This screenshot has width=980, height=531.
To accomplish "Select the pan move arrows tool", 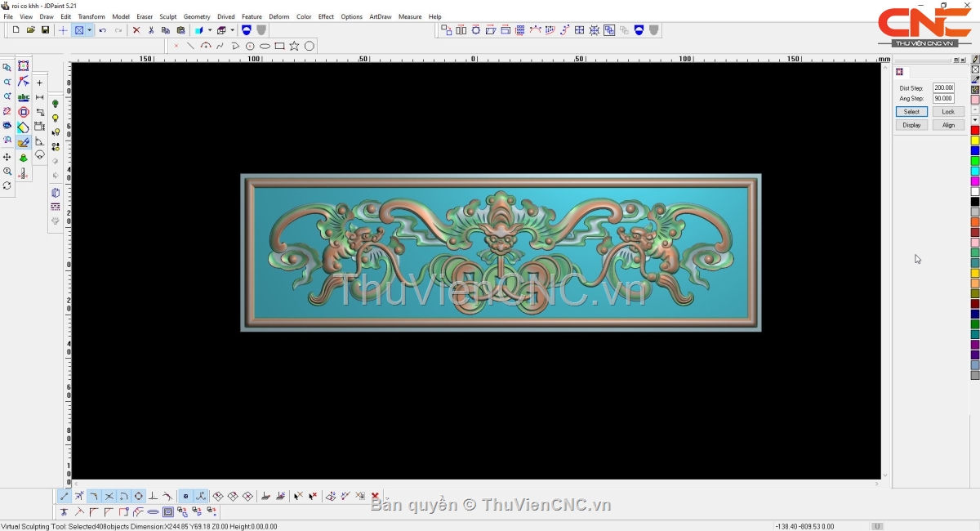I will (x=7, y=157).
